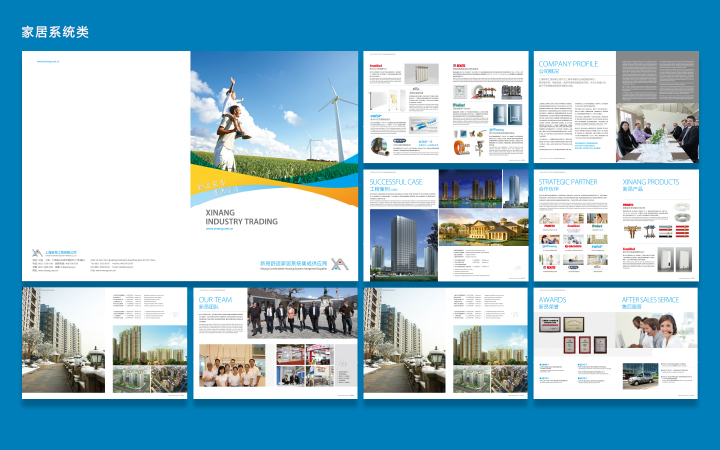Select the COMPANY PROFILE heading
720x450 pixels.
point(566,64)
